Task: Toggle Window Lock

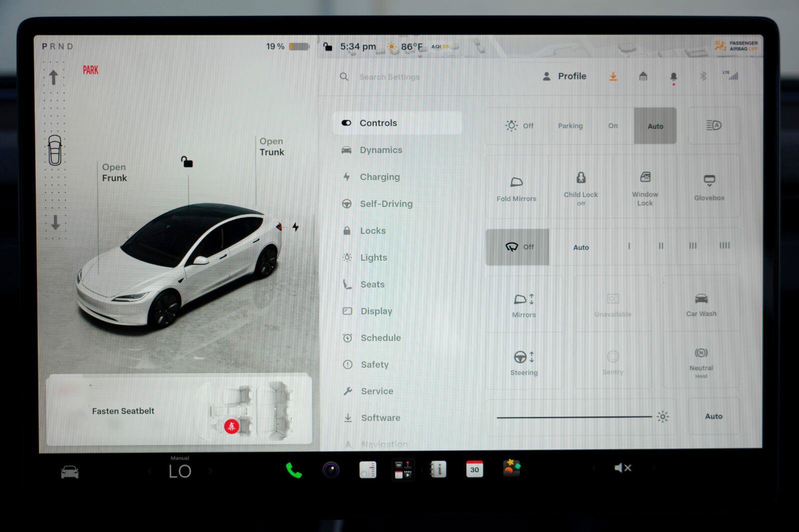Action: coord(645,188)
